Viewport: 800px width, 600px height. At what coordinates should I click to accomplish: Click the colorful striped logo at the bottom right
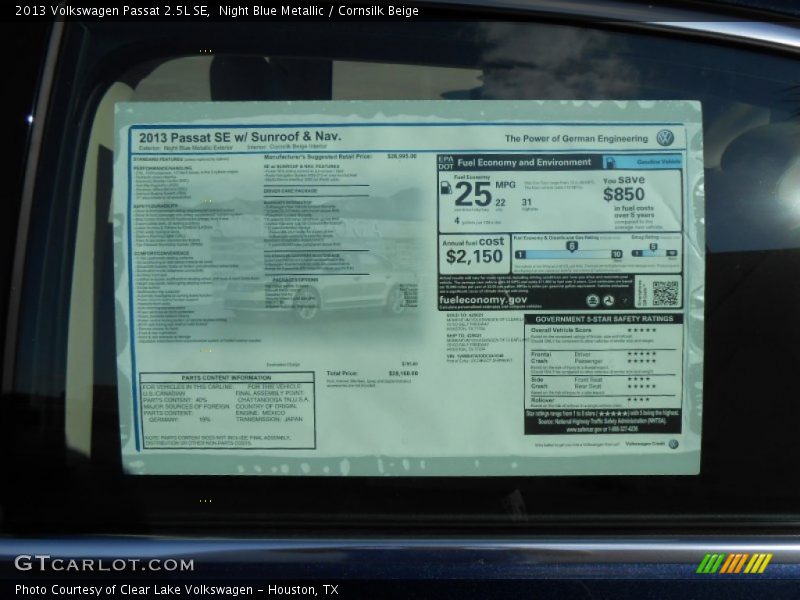734,563
